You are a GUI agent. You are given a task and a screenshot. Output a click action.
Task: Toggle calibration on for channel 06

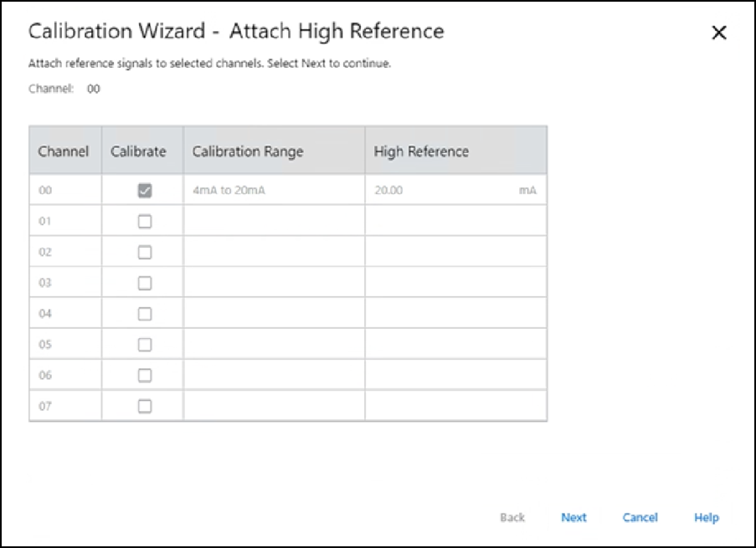(145, 376)
